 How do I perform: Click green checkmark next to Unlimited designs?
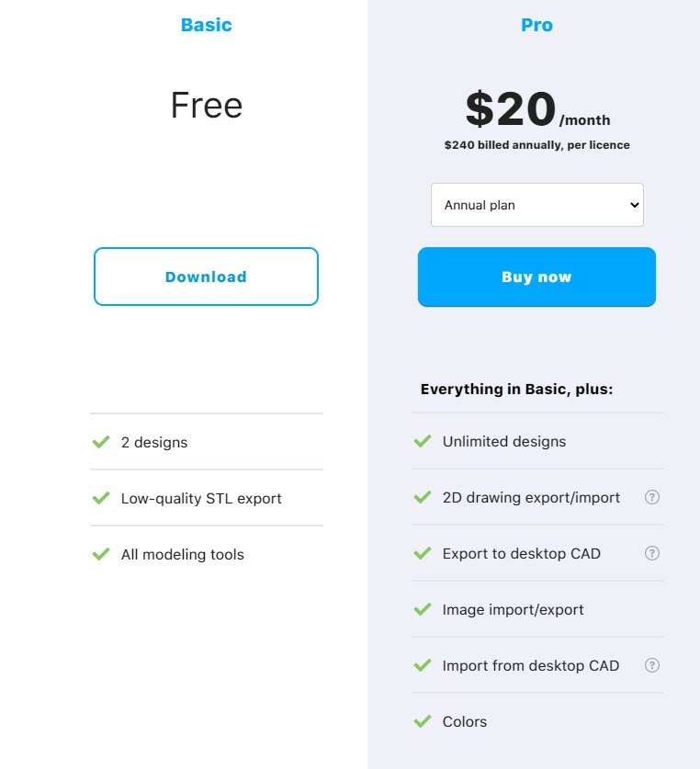point(423,441)
